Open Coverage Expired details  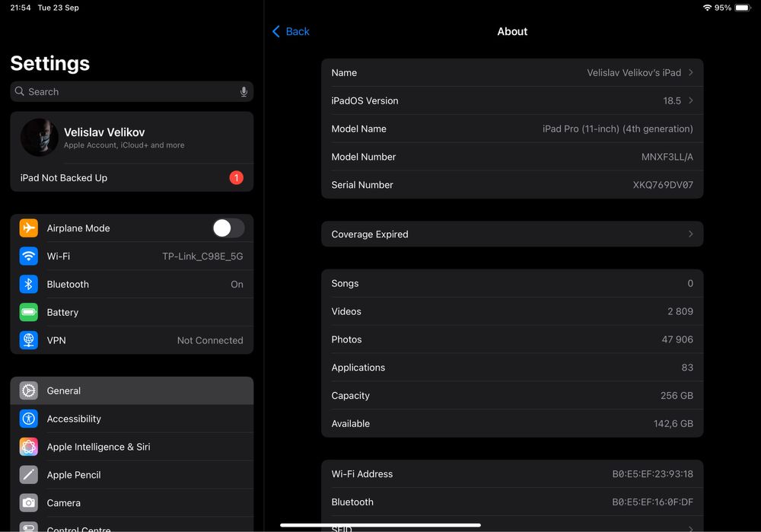512,234
